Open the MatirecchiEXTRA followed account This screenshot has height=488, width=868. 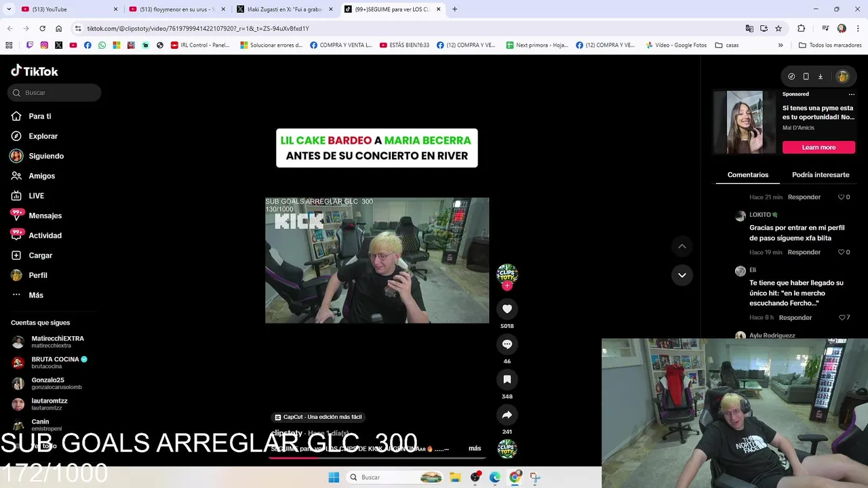[x=49, y=342]
